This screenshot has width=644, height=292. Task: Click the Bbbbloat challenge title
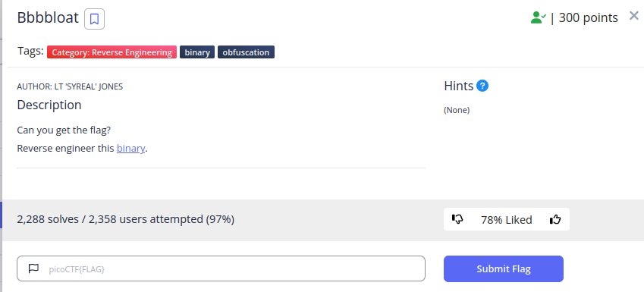(48, 18)
